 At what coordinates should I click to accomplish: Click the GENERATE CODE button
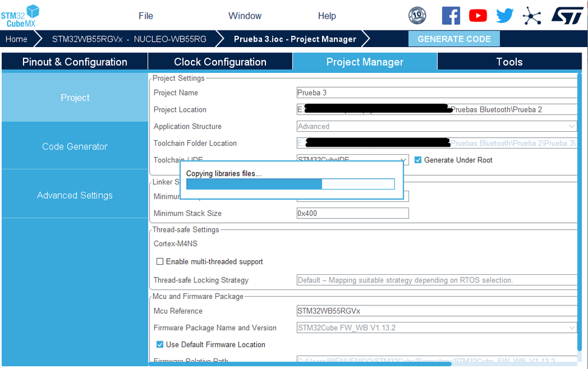[454, 39]
